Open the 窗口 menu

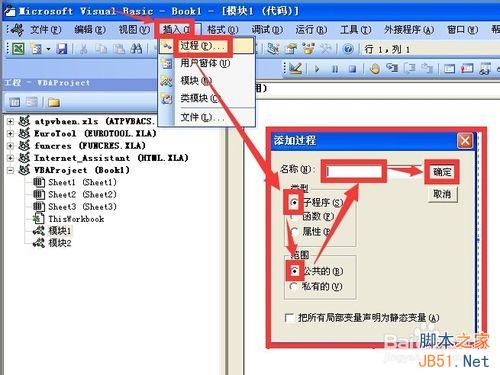462,30
